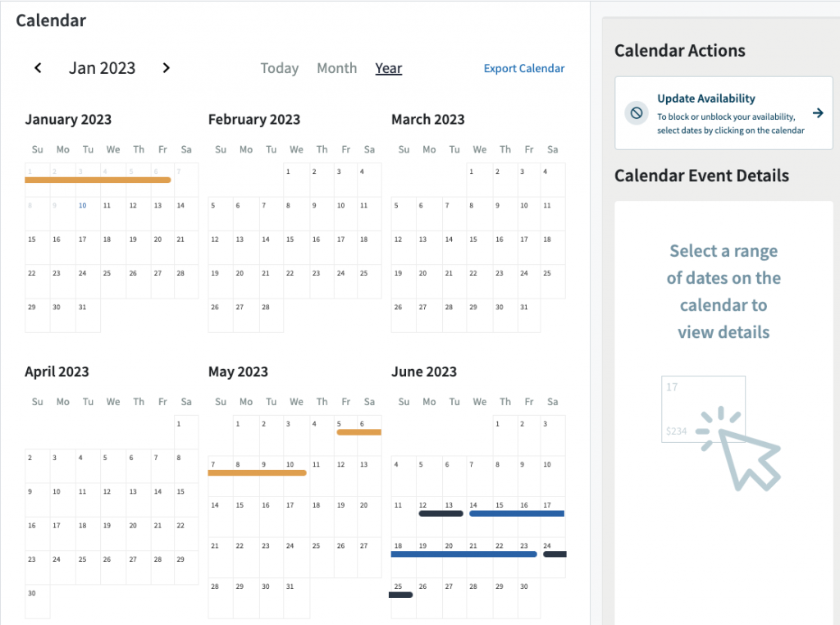Select May 31, 2023

[x=296, y=598]
